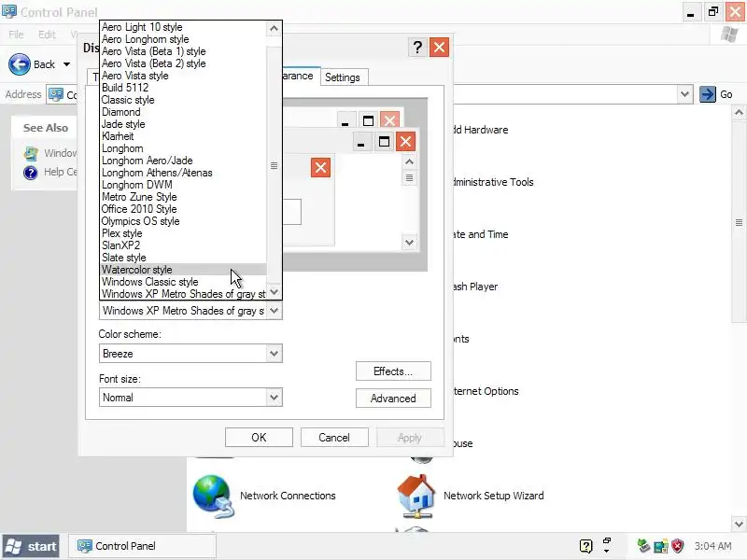The image size is (747, 560).
Task: Expand the Address bar dropdown
Action: [684, 94]
